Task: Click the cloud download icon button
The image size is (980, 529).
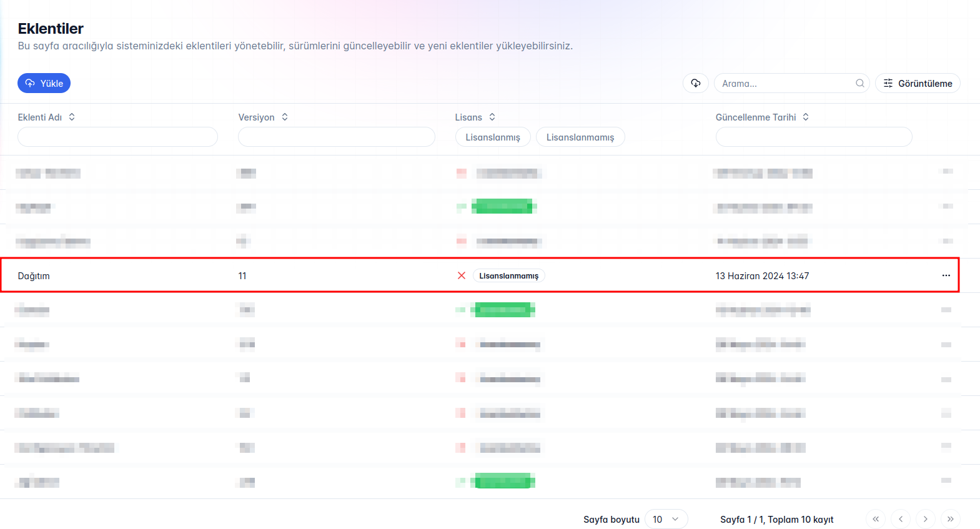Action: pos(695,83)
